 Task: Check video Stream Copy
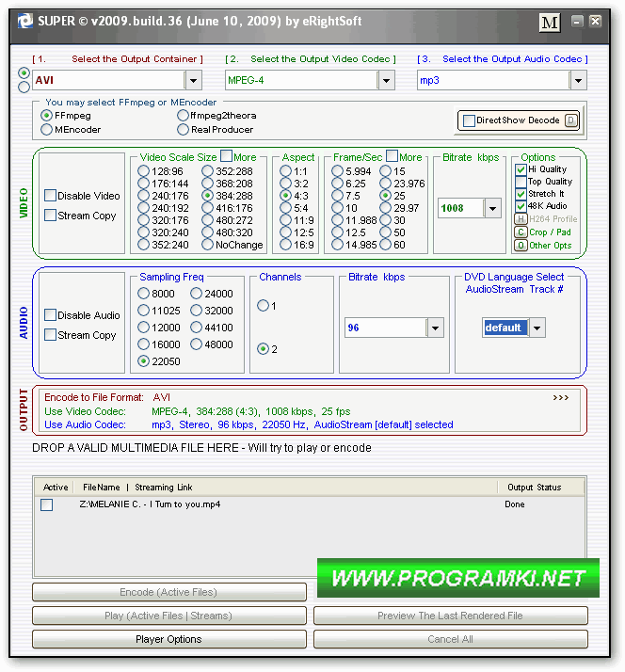(50, 216)
